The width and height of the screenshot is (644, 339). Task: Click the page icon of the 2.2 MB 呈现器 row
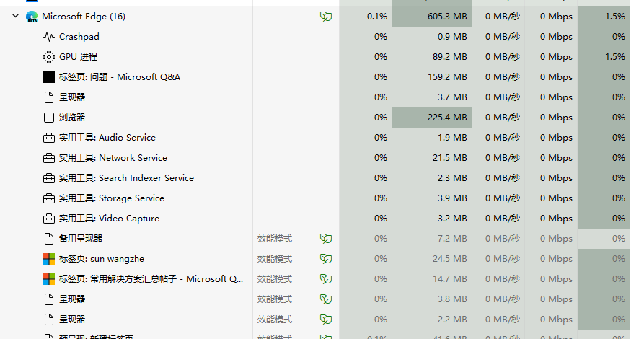(x=49, y=320)
